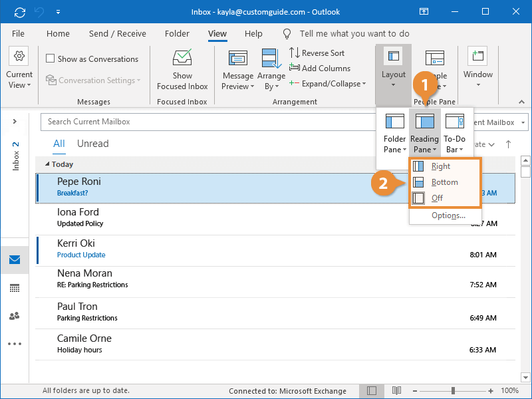The height and width of the screenshot is (399, 532).
Task: Click the message list scroll up arrow
Action: coord(525,160)
